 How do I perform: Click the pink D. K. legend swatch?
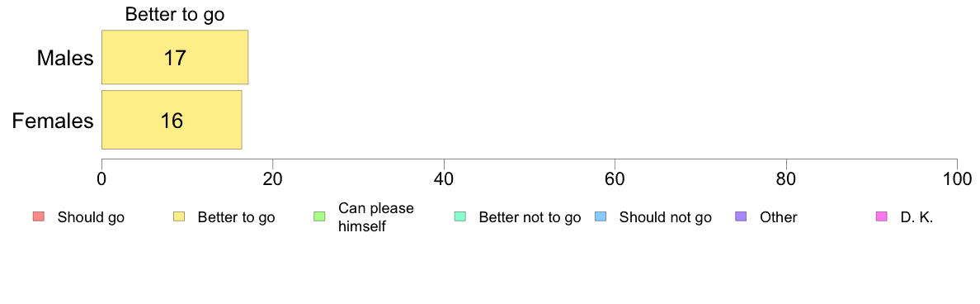[x=882, y=217]
